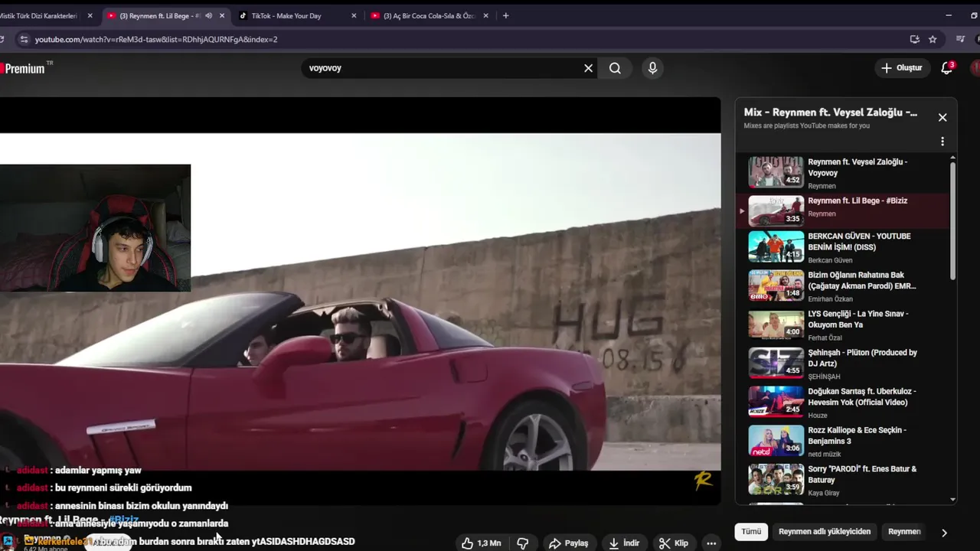Viewport: 980px width, 551px height.
Task: Open the media control icon in the browser toolbar
Action: 961,39
